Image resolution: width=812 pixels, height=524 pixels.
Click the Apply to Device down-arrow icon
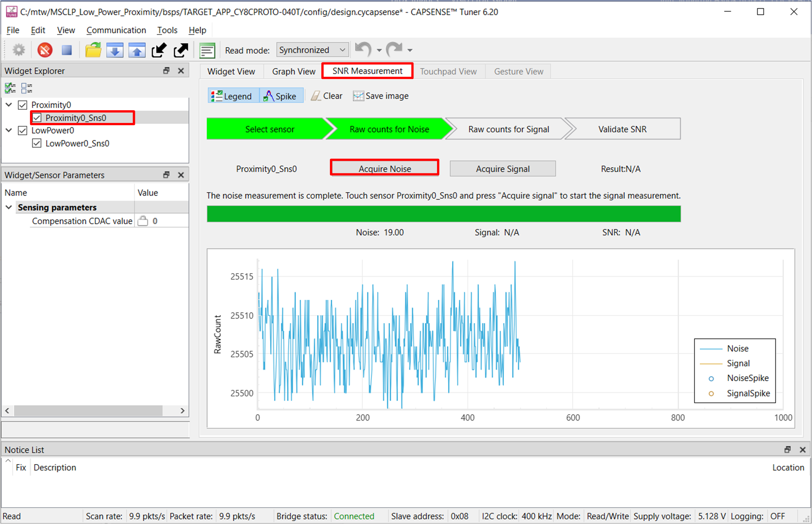[x=115, y=50]
